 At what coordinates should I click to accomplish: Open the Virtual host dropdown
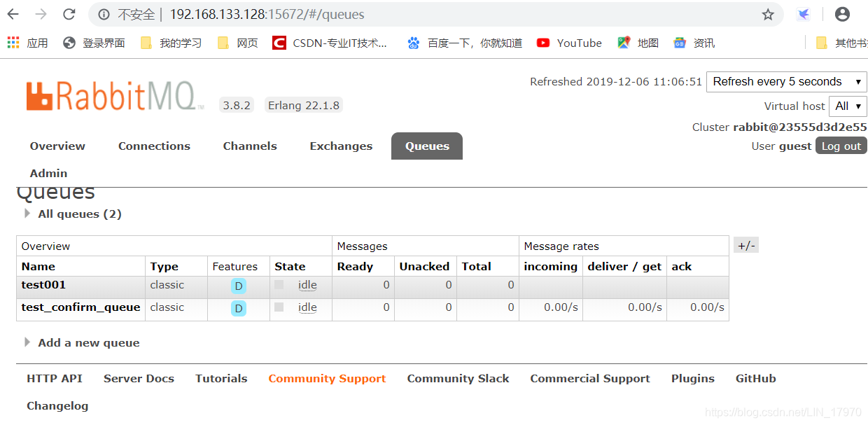click(848, 106)
